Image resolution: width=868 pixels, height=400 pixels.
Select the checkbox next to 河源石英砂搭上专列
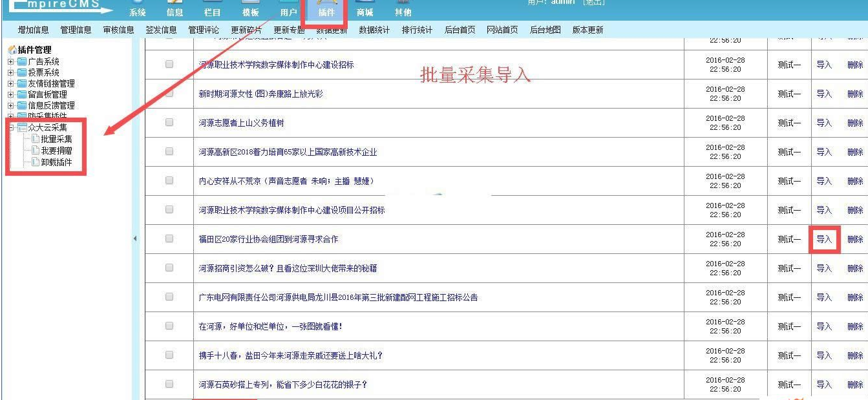tap(169, 383)
